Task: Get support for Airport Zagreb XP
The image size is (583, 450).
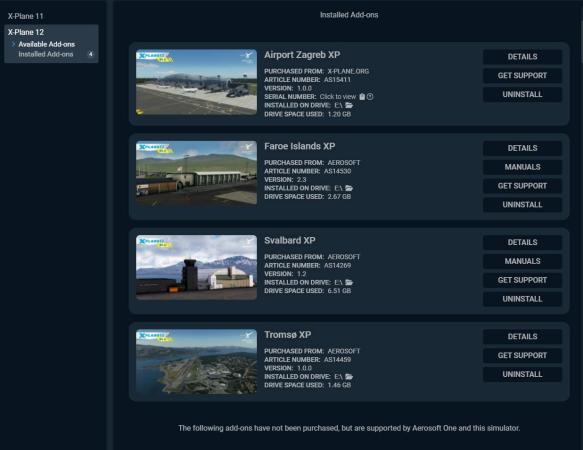Action: pos(522,75)
